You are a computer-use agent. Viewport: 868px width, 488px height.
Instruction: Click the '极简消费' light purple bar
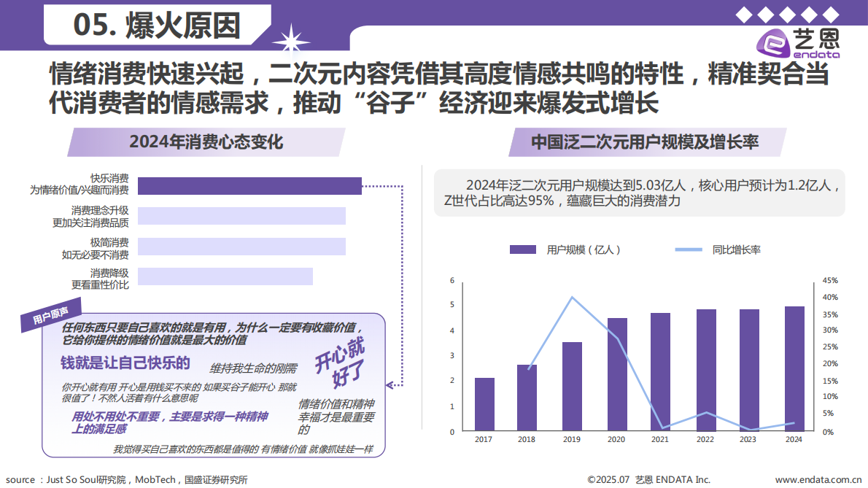point(241,247)
